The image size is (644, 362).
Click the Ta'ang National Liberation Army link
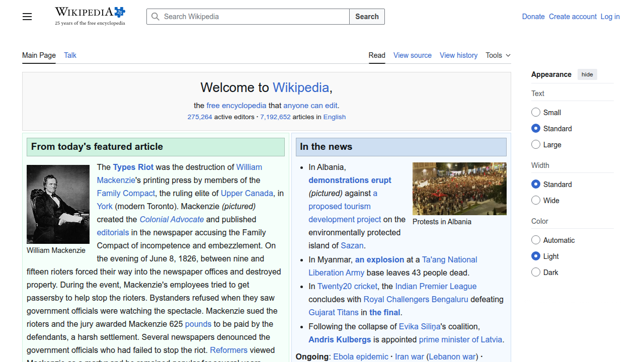(x=393, y=266)
